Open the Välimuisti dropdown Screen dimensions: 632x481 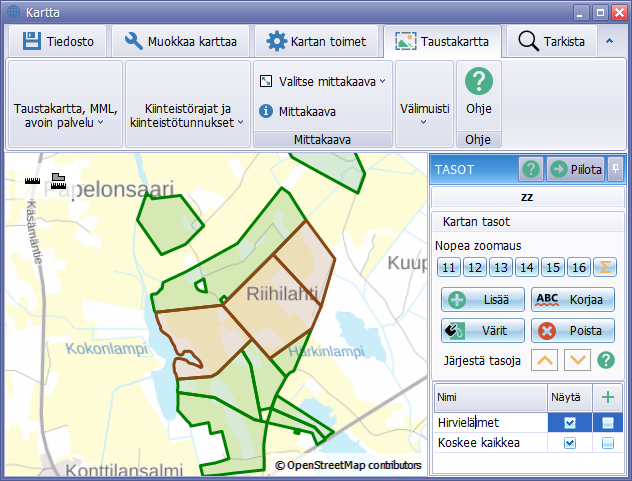tap(424, 104)
